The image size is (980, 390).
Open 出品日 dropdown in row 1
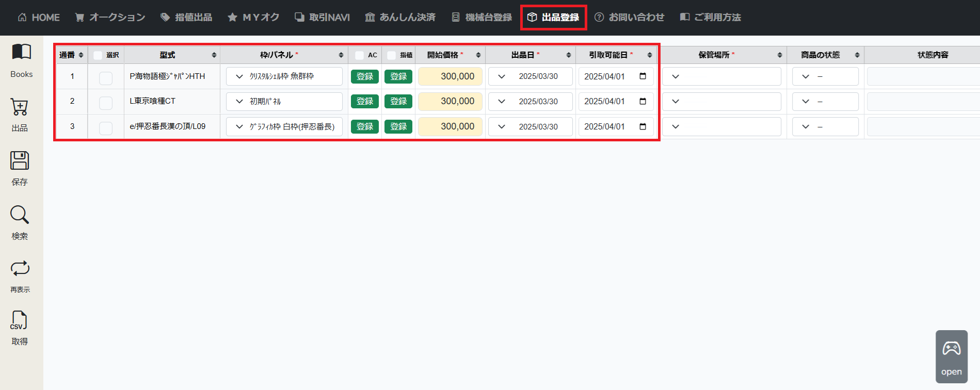531,76
